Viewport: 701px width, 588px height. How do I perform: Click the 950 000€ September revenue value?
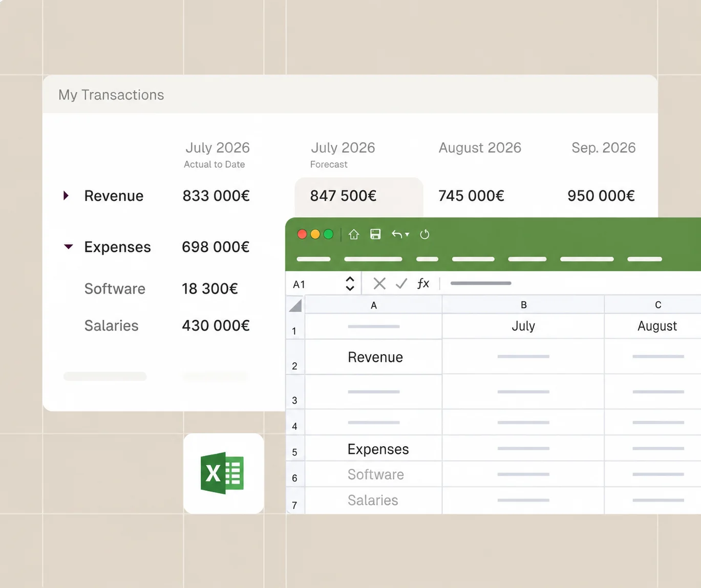pos(601,195)
